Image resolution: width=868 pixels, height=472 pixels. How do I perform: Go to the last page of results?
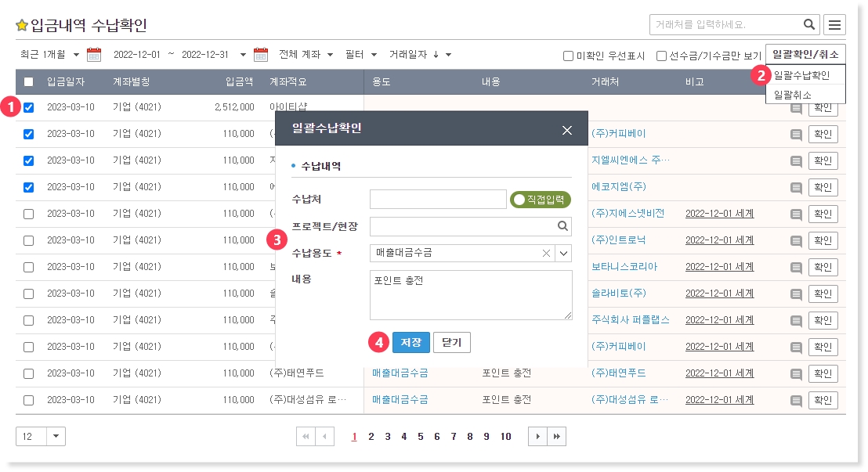tap(556, 437)
